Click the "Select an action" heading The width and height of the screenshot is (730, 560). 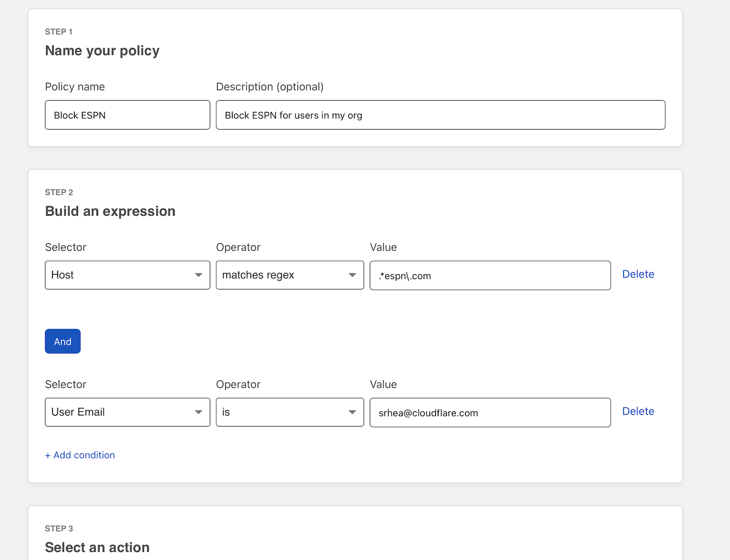pos(96,547)
